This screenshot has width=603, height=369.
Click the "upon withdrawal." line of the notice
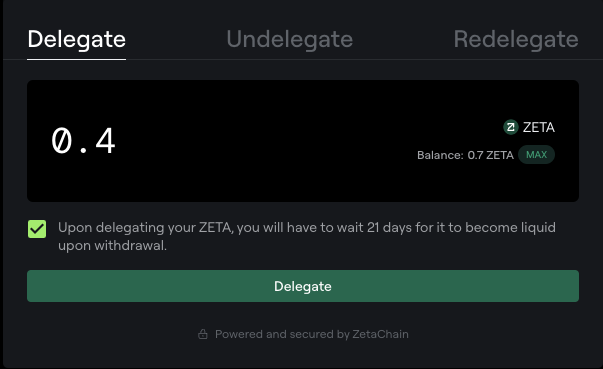click(x=112, y=246)
